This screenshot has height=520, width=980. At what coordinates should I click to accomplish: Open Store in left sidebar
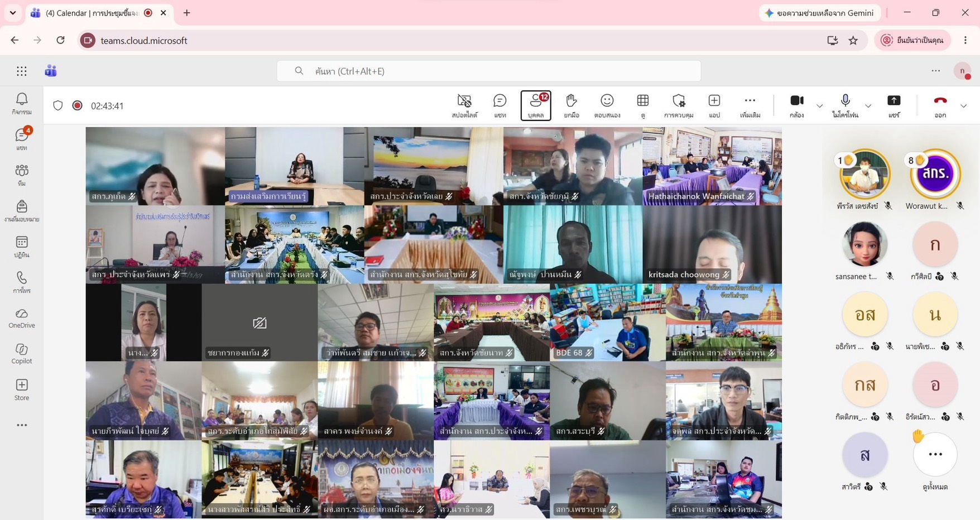[22, 389]
